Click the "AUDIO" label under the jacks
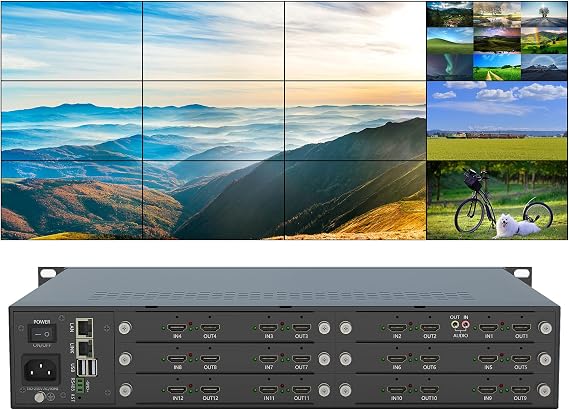The width and height of the screenshot is (569, 410). click(x=460, y=336)
